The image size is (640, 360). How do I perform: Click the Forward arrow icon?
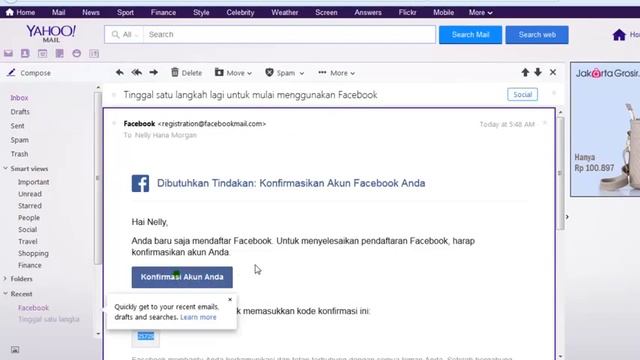point(153,73)
